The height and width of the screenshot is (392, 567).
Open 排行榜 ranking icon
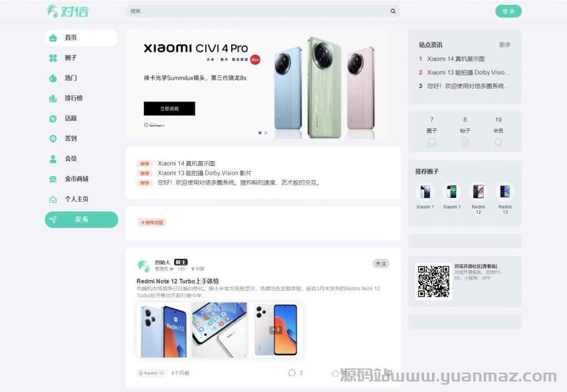point(53,98)
